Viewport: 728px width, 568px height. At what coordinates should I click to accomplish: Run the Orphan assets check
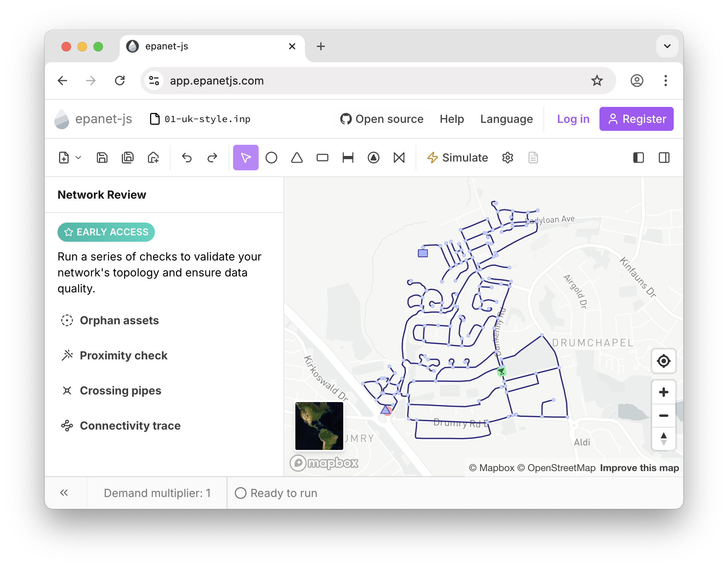119,320
